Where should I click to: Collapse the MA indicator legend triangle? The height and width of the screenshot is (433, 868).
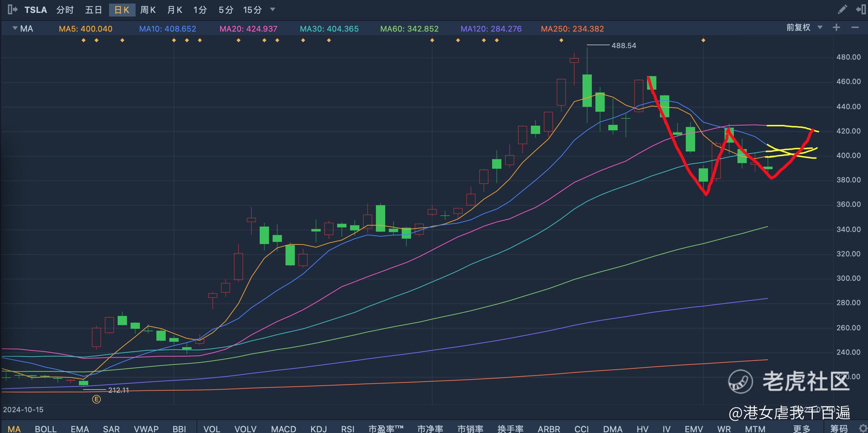pyautogui.click(x=15, y=28)
